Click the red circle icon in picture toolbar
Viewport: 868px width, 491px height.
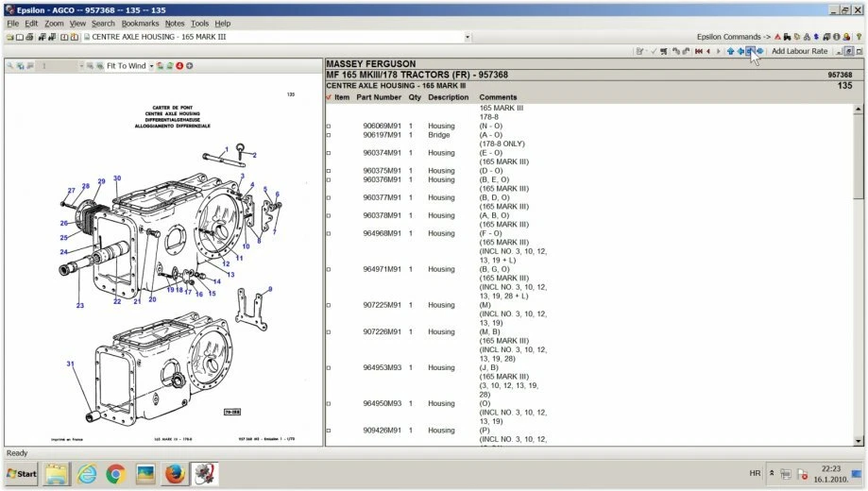179,66
